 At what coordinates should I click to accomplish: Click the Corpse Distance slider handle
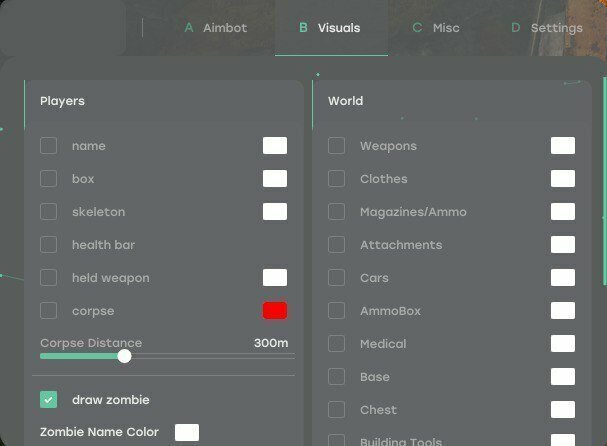click(x=124, y=356)
